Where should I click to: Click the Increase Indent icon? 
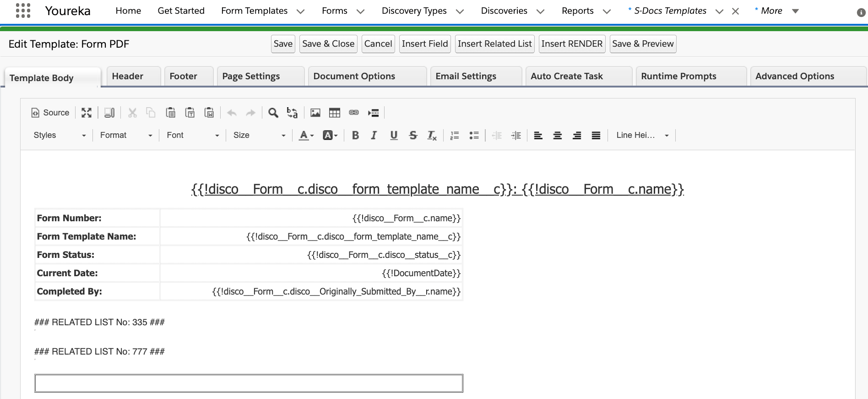(x=516, y=135)
